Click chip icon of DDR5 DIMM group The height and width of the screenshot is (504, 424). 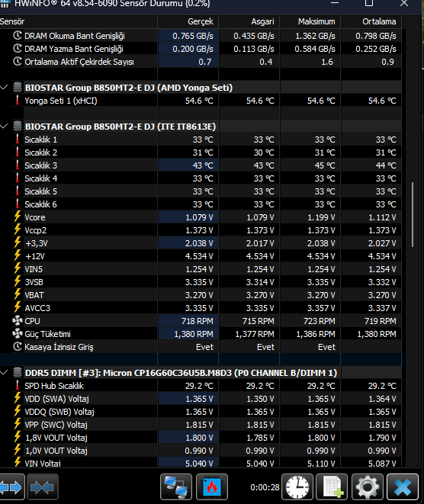coord(18,373)
